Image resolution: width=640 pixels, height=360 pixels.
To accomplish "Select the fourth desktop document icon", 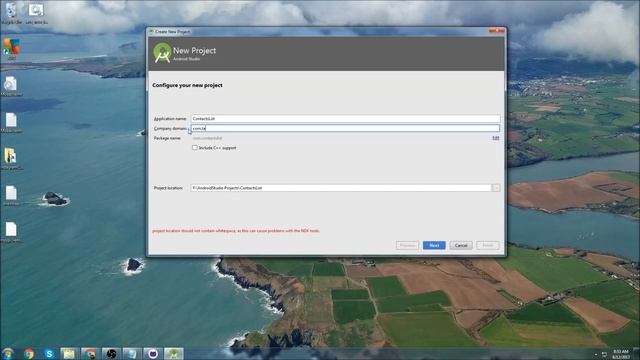I will point(11,122).
